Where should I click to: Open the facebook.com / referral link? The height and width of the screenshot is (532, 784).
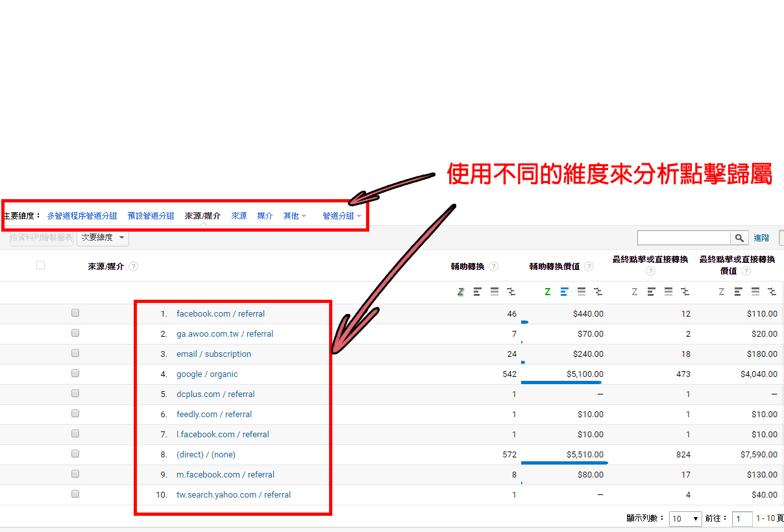pos(221,313)
